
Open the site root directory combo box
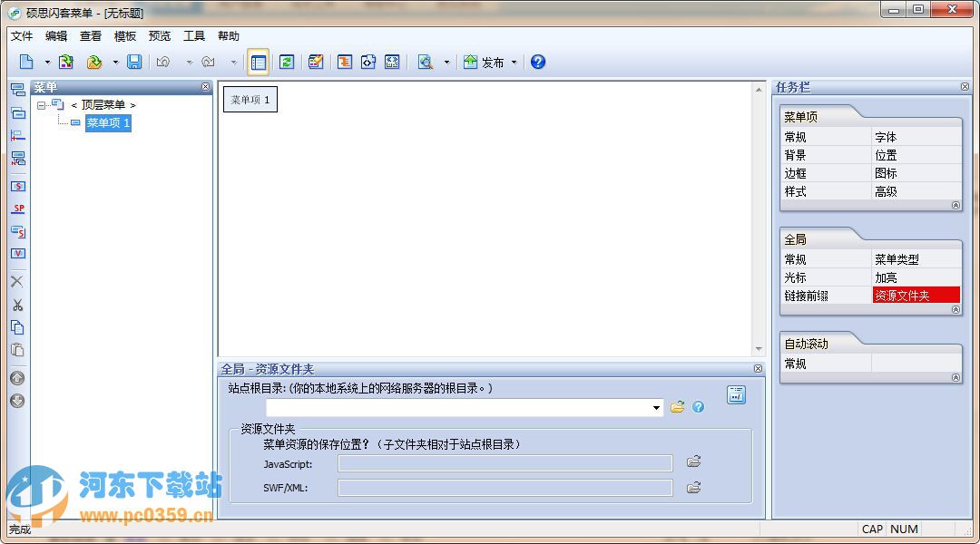coord(656,407)
